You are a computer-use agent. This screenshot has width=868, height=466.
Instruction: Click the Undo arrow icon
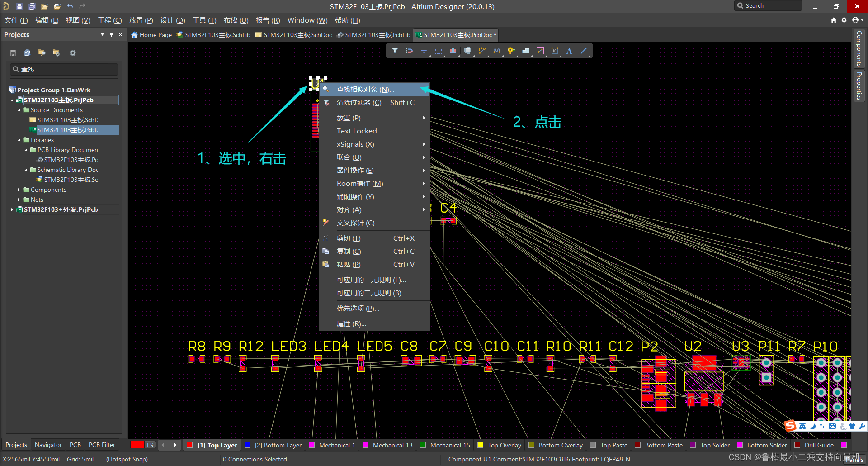(x=70, y=6)
